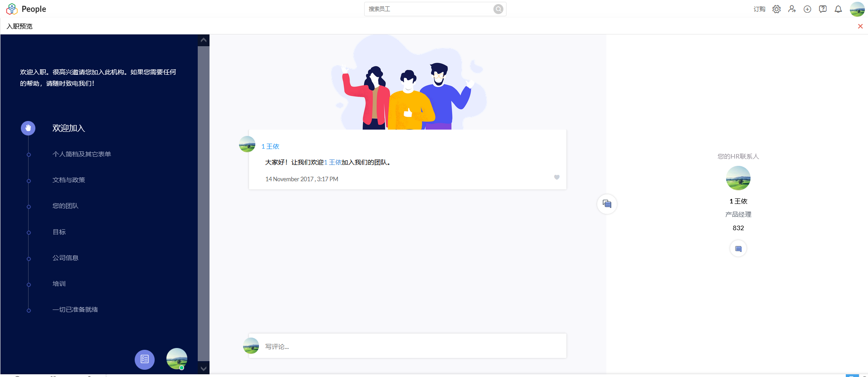868x377 pixels.
Task: Like the welcome post with heart icon
Action: tap(557, 177)
